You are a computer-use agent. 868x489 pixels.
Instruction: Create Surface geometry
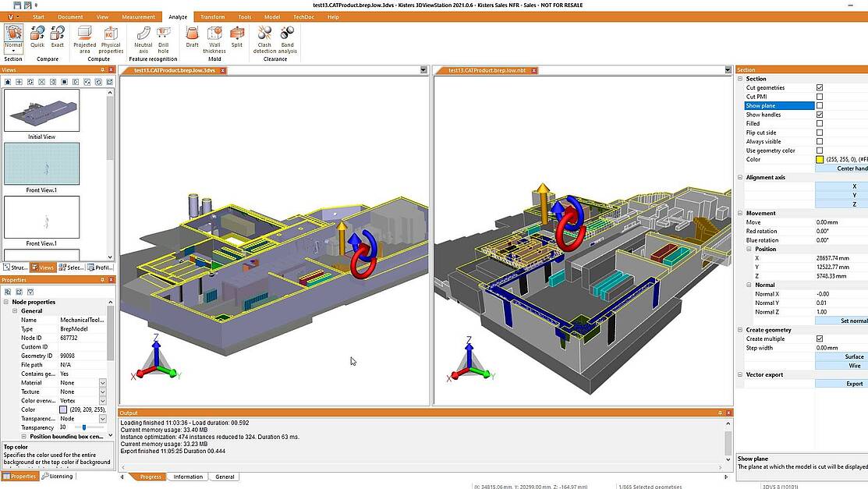(x=841, y=356)
